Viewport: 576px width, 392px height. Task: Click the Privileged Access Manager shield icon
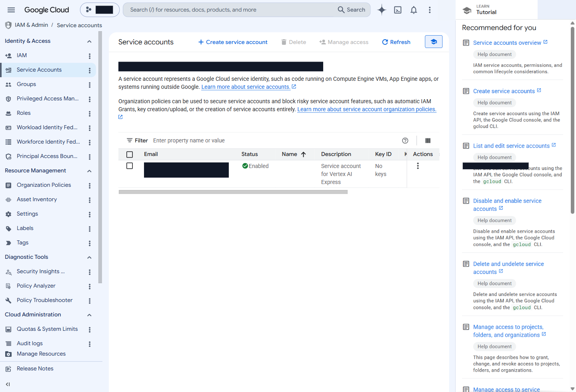[x=8, y=99]
